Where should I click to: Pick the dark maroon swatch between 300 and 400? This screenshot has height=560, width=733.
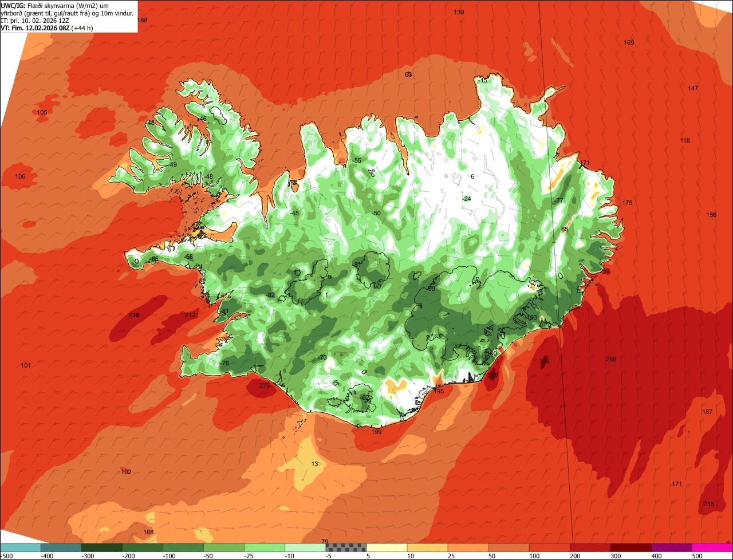[x=630, y=548]
